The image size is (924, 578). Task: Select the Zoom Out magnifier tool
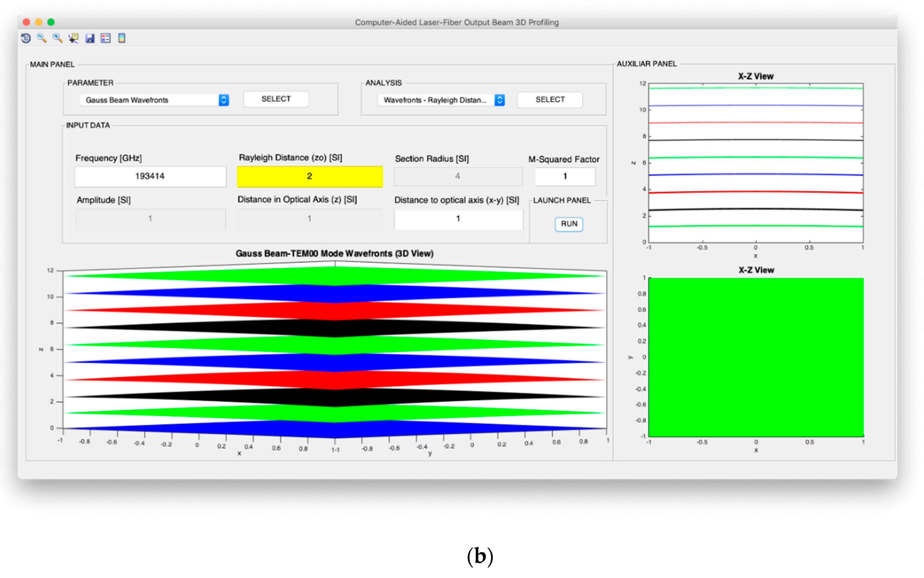(42, 38)
